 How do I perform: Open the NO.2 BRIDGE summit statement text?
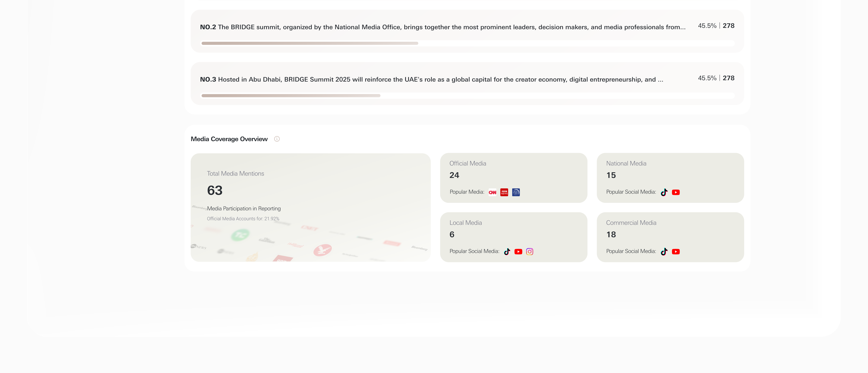point(443,27)
